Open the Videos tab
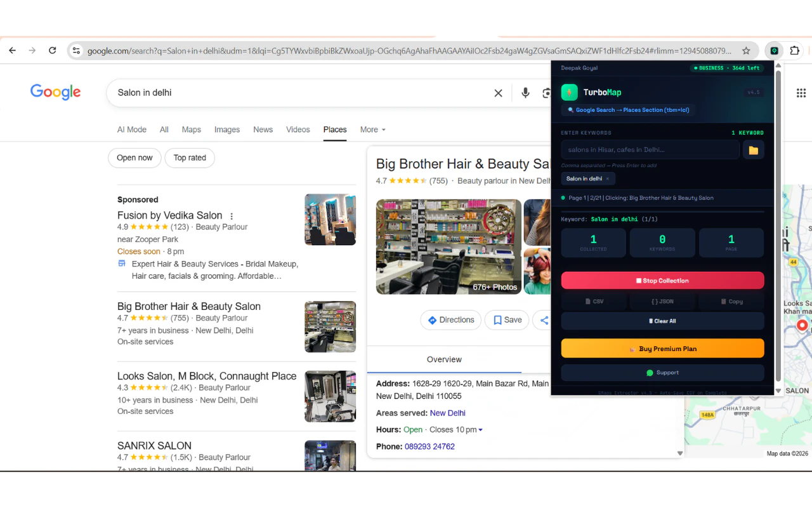The image size is (812, 508). (x=298, y=130)
